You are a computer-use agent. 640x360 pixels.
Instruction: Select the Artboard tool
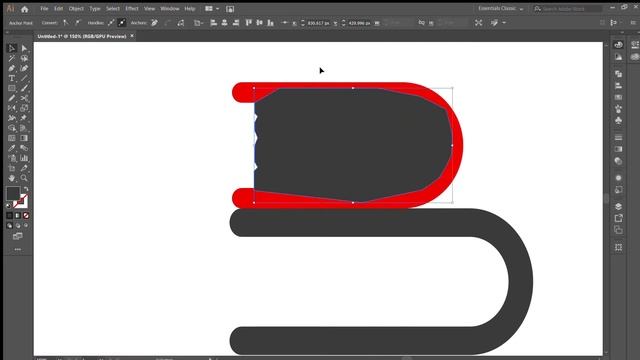(11, 168)
